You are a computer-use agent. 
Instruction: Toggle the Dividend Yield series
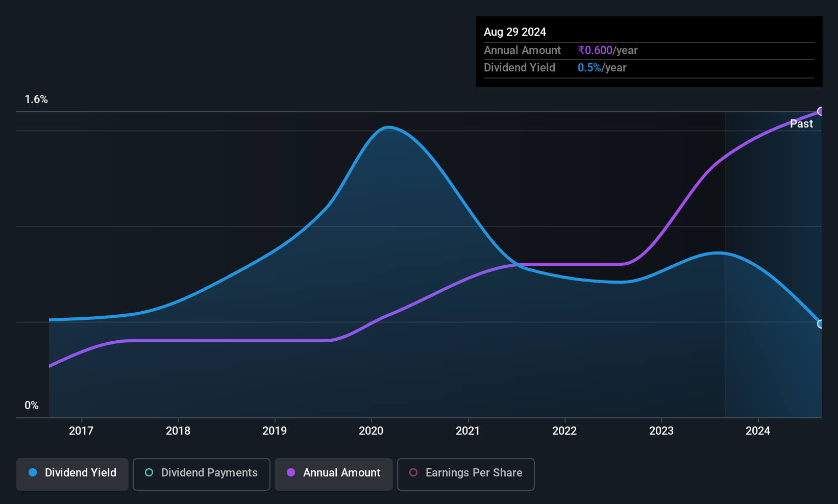click(x=72, y=474)
